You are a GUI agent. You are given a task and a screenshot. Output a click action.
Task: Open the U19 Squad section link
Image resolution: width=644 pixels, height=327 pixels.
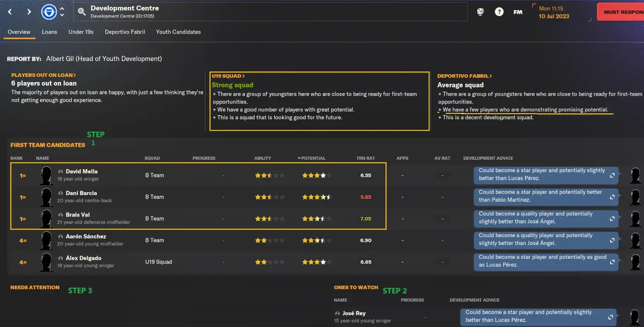(228, 76)
